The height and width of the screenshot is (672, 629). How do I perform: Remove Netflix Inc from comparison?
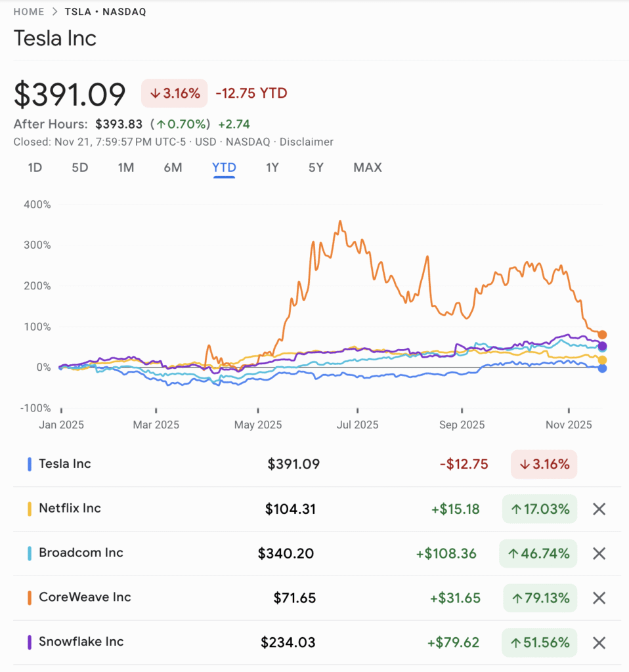click(599, 509)
